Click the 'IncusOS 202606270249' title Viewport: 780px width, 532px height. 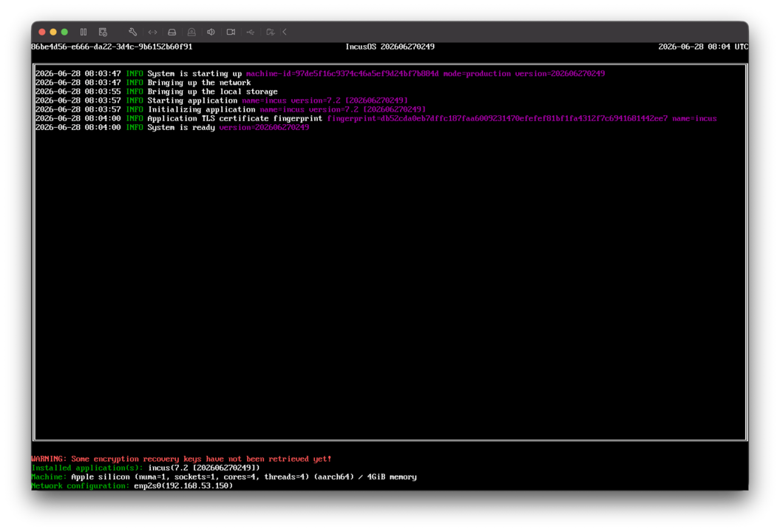[390, 47]
